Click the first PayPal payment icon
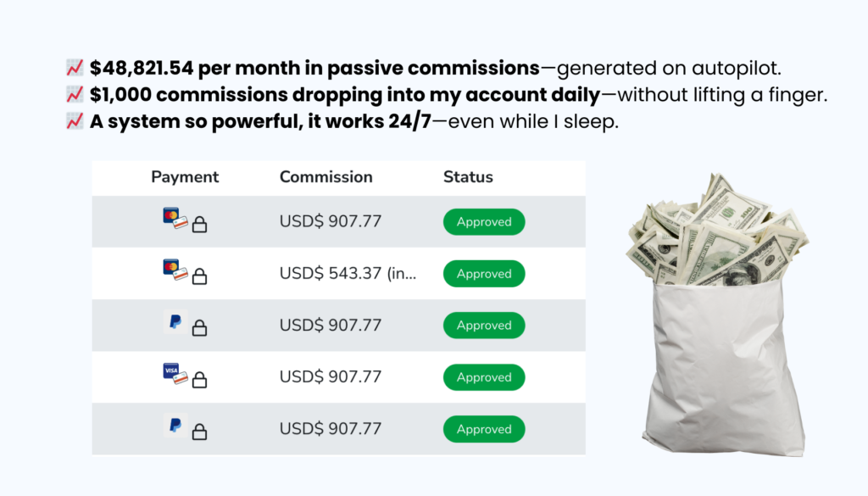This screenshot has width=868, height=496. pyautogui.click(x=175, y=321)
